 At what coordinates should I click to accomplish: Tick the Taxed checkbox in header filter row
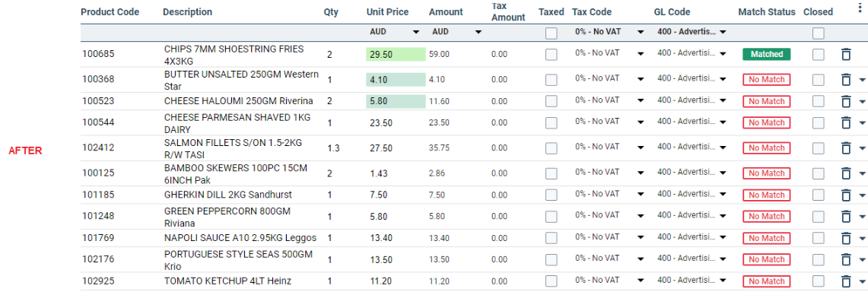tap(551, 33)
